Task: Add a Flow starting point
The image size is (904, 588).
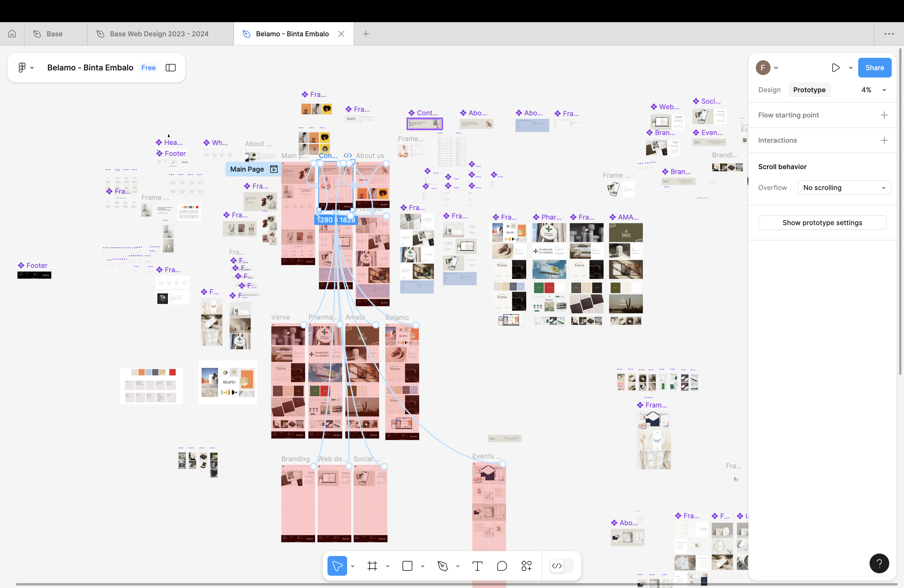Action: coord(884,115)
